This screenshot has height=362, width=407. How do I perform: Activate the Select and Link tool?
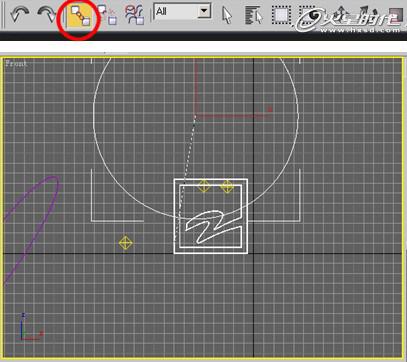[81, 16]
